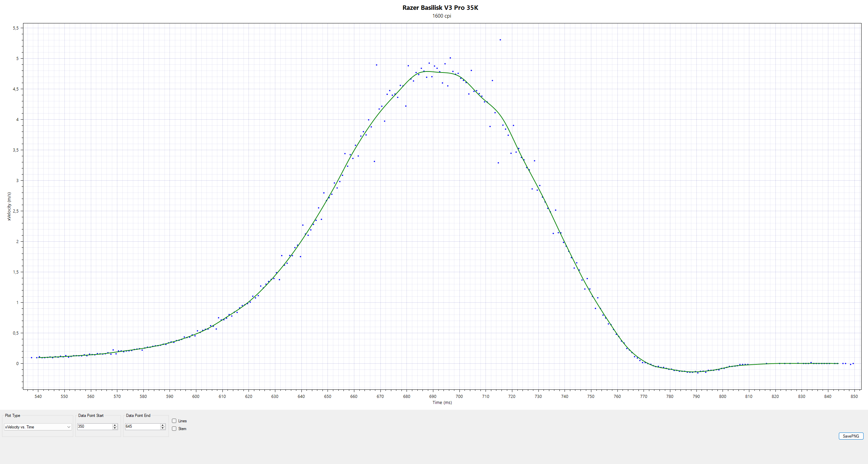Click the 1600 cpi subtitle
This screenshot has width=868, height=464.
[x=441, y=16]
